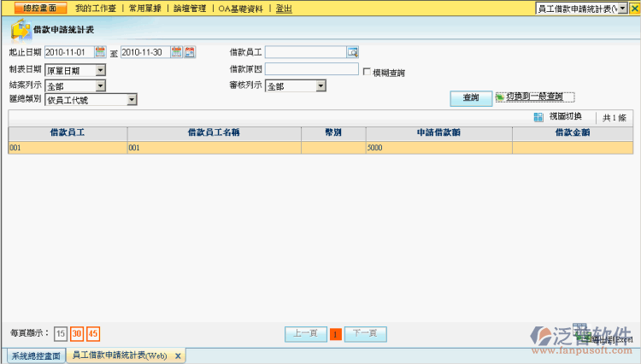Open 常用單據 menu item
The image size is (641, 364).
pyautogui.click(x=145, y=9)
